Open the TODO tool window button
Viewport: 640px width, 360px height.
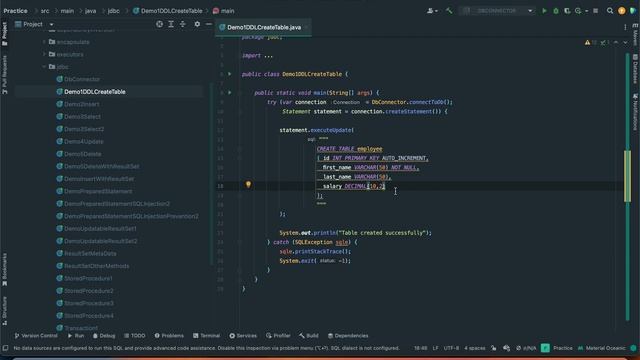(x=135, y=336)
